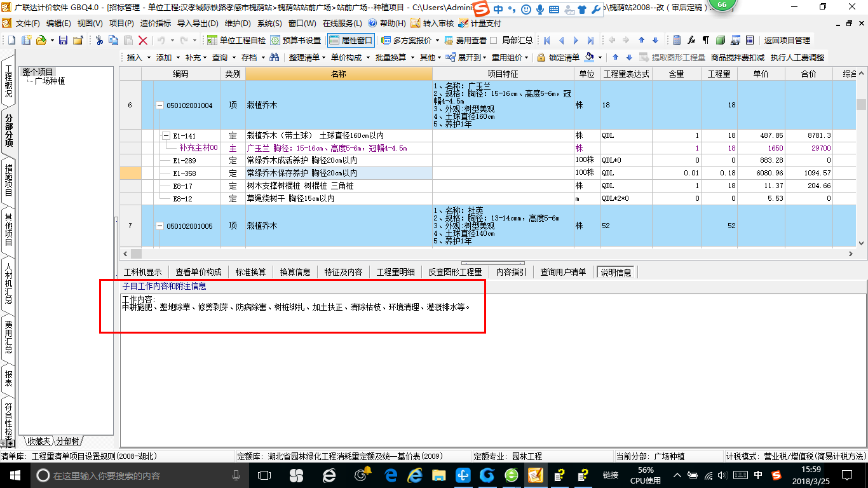The height and width of the screenshot is (488, 868).
Task: Click the green 3D cube icon
Action: (721, 40)
